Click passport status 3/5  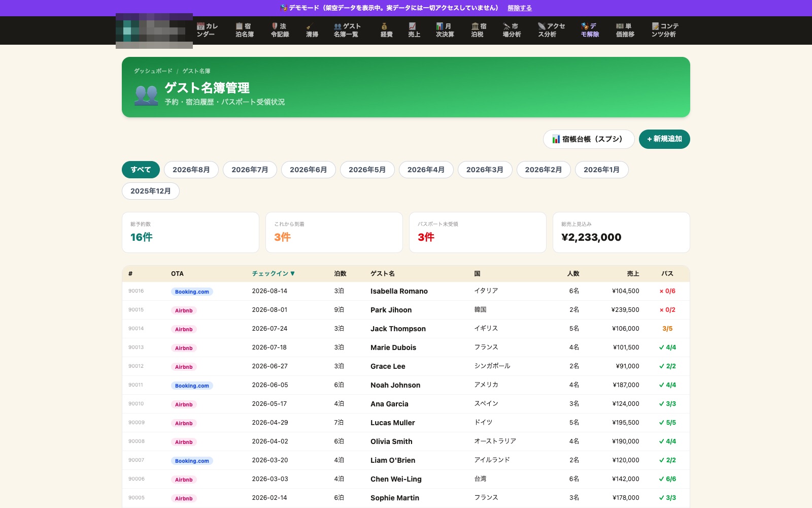click(x=667, y=329)
